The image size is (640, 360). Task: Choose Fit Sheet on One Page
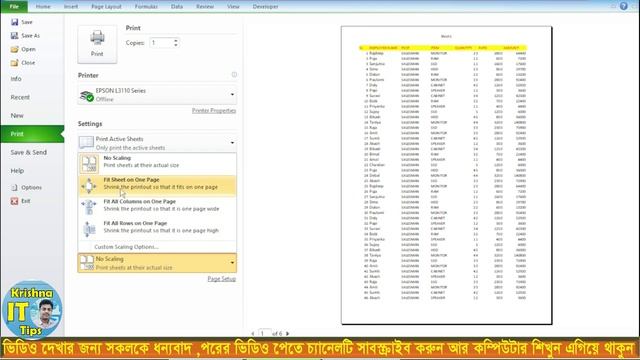(x=157, y=186)
